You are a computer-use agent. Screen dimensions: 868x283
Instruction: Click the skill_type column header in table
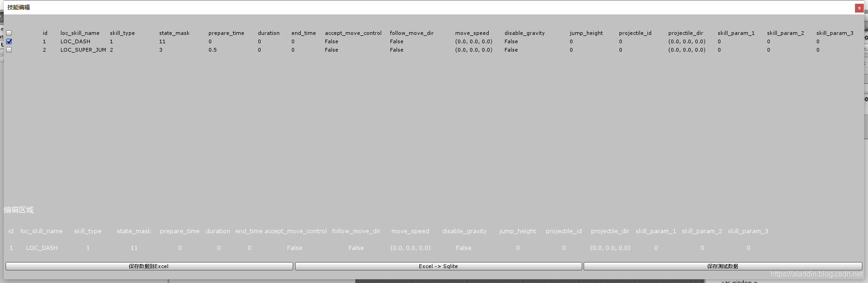pyautogui.click(x=122, y=33)
